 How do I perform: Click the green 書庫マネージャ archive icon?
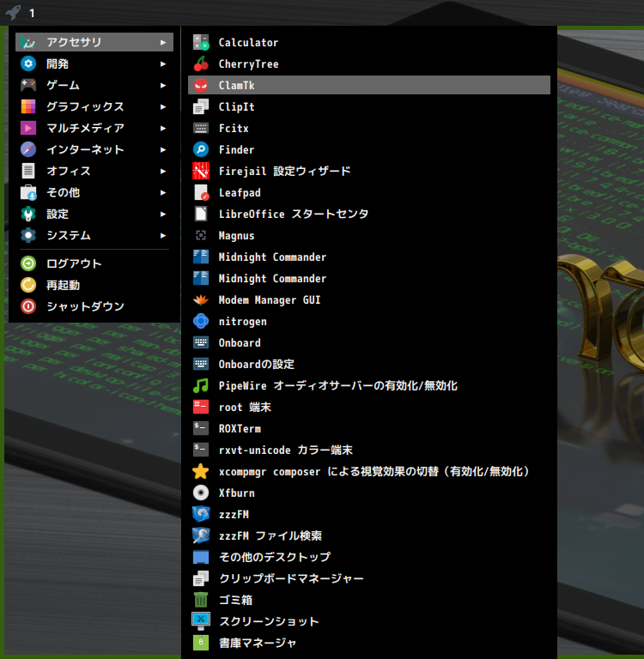click(201, 643)
